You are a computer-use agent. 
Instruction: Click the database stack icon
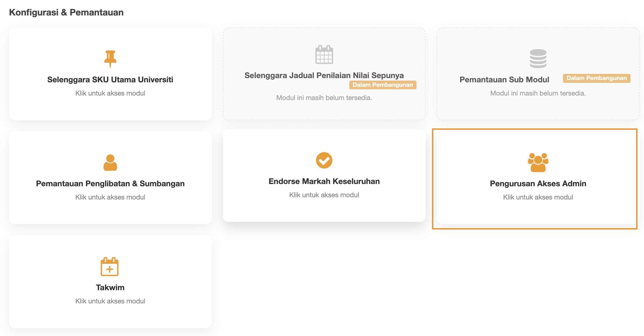(538, 59)
